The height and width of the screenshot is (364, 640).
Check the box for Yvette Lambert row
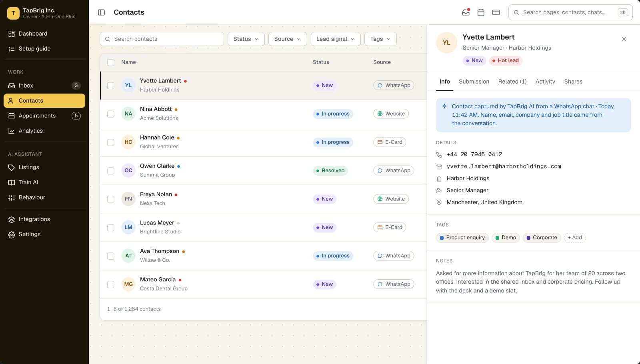coord(111,86)
